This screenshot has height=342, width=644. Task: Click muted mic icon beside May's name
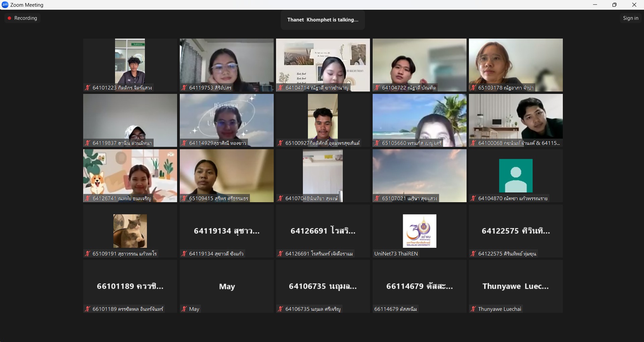[184, 309]
